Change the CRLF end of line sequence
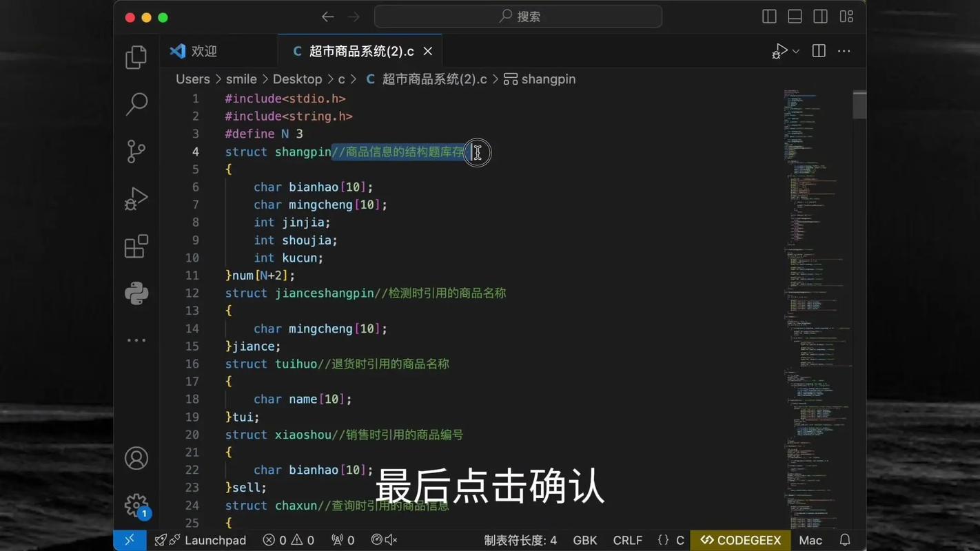Screen dimensions: 980x551 point(627,540)
